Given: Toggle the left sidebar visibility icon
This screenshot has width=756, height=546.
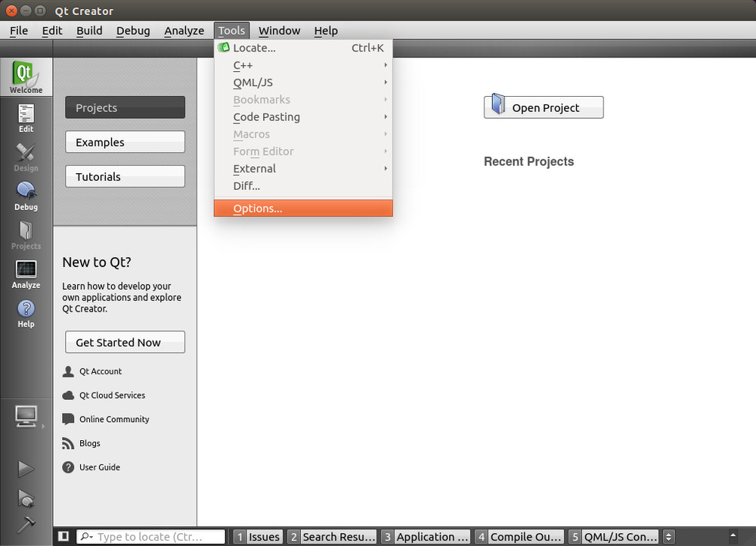Looking at the screenshot, I should 64,536.
